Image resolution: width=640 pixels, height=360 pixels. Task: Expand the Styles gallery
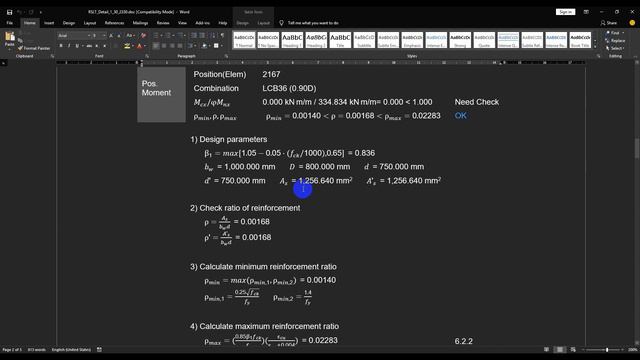[x=595, y=47]
